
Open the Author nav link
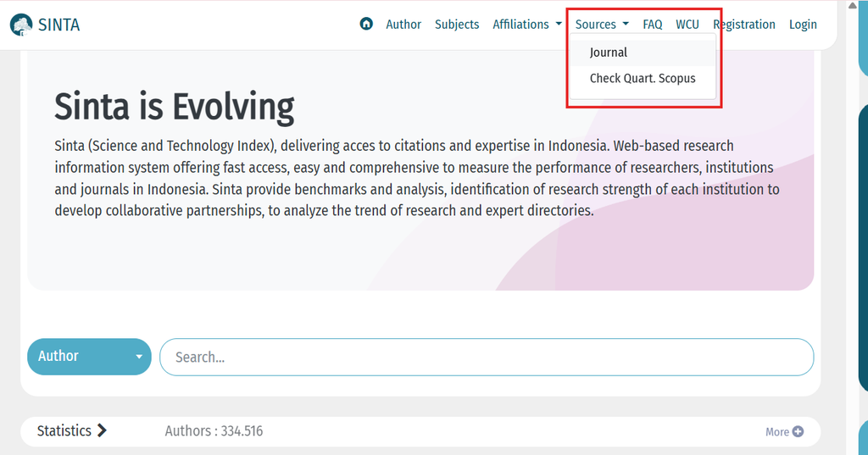coord(403,25)
